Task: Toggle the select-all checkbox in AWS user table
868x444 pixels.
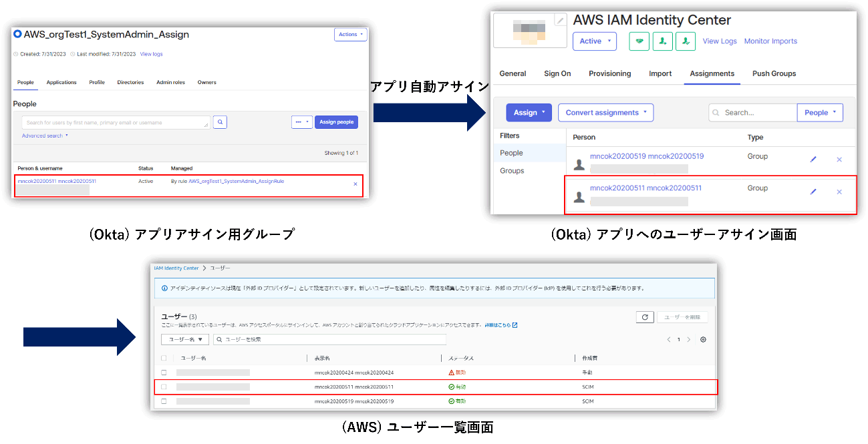Action: click(164, 358)
